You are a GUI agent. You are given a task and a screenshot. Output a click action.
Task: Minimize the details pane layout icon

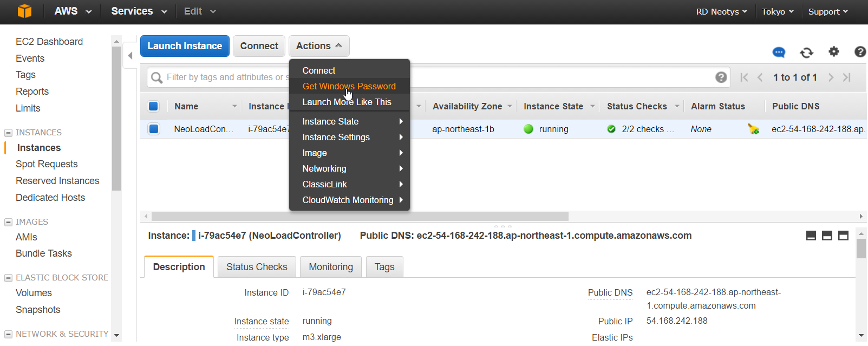811,236
